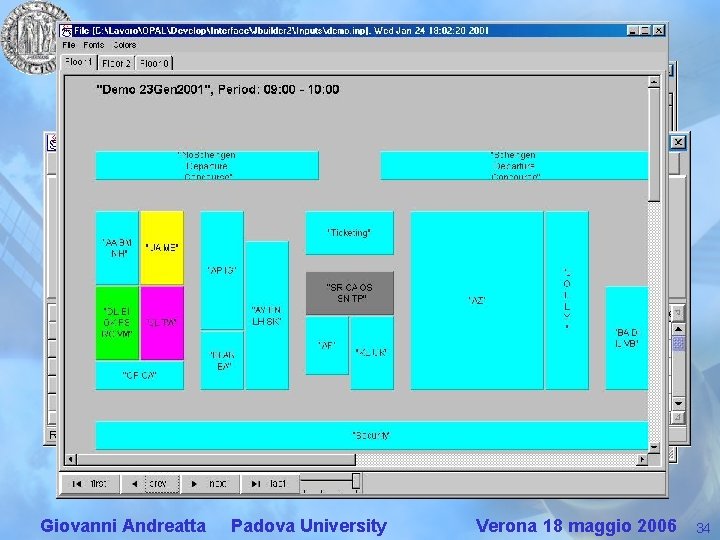Select the magenta "SL TW" block

162,323
